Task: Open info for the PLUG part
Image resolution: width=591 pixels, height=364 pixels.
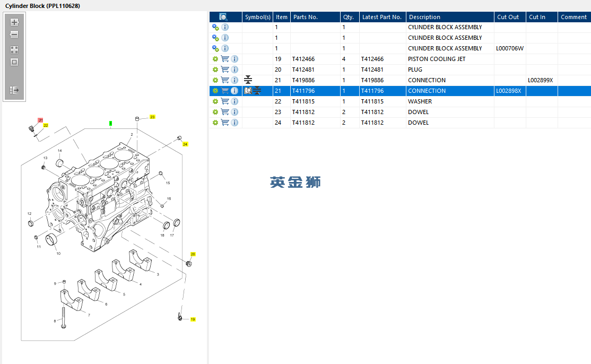Action: tap(234, 70)
